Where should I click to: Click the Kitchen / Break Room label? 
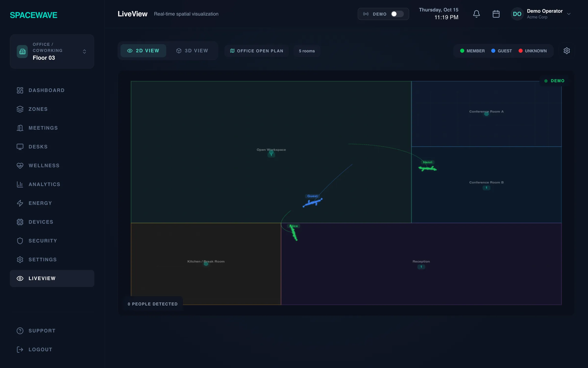point(206,261)
